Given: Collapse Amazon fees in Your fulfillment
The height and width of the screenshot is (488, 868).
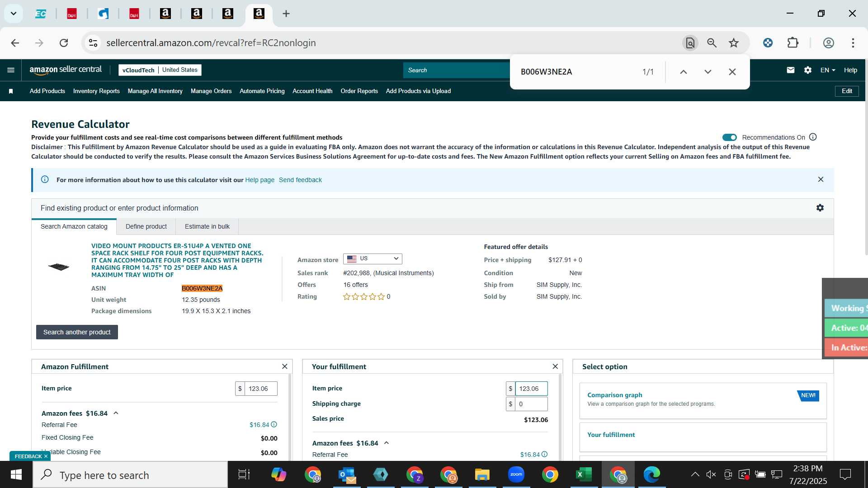Looking at the screenshot, I should [387, 443].
